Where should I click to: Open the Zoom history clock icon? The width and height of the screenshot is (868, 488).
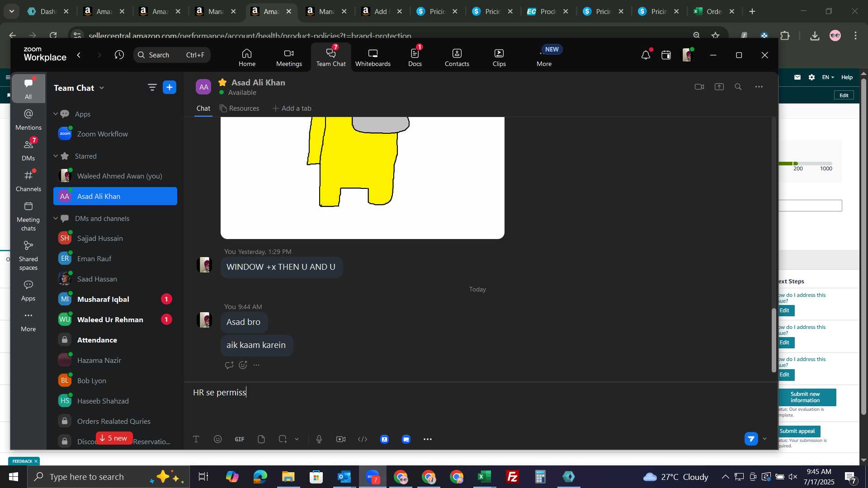pyautogui.click(x=119, y=55)
